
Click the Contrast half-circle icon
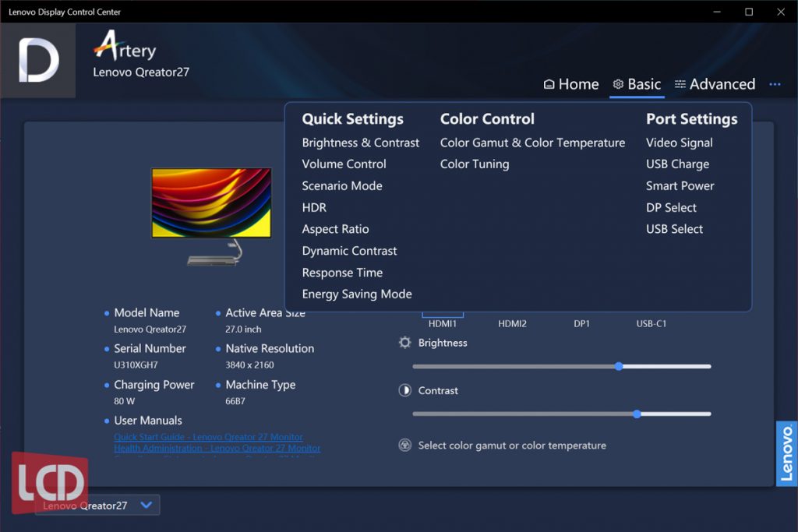point(404,390)
